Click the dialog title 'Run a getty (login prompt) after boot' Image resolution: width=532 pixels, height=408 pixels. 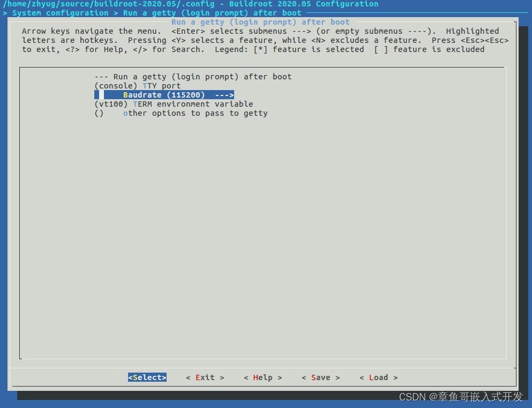[x=260, y=22]
